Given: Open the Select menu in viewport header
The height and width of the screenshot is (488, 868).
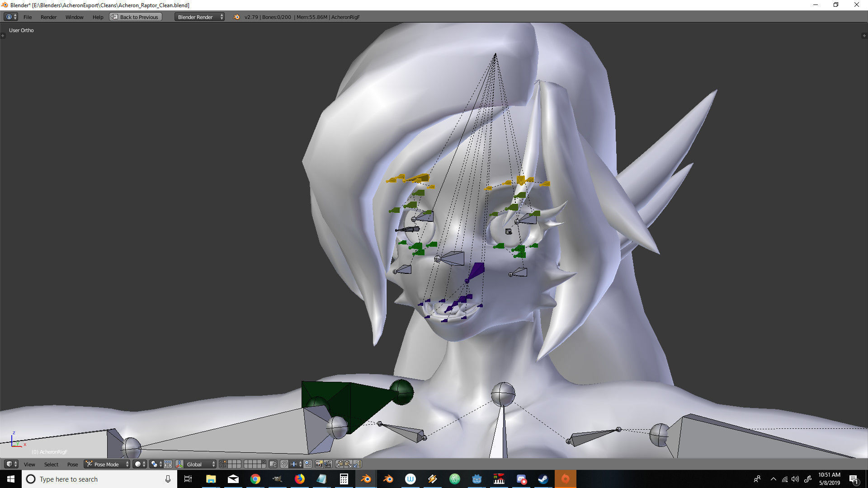Looking at the screenshot, I should click(x=51, y=464).
